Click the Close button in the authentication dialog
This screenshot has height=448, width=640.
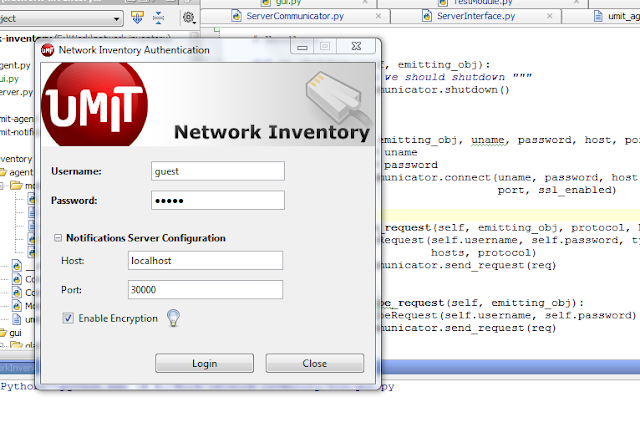315,363
